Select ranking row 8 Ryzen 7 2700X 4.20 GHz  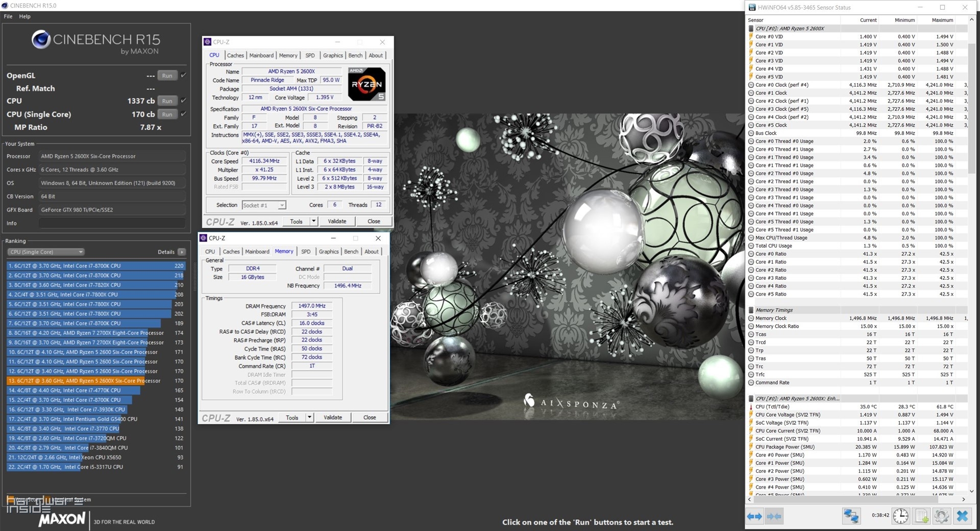(x=96, y=333)
